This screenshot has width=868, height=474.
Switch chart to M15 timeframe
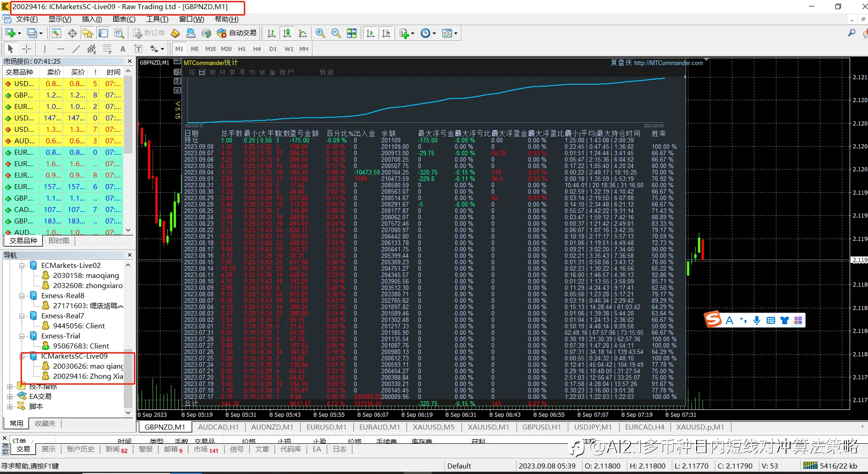coord(210,49)
